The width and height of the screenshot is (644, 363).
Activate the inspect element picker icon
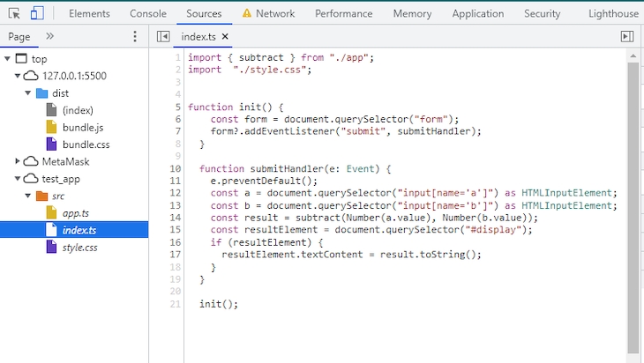[x=15, y=13]
